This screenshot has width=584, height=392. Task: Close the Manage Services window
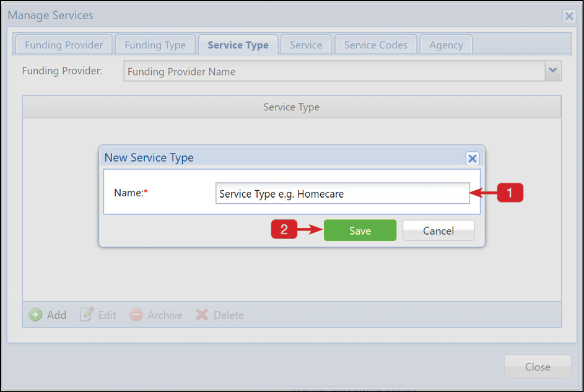pos(569,16)
